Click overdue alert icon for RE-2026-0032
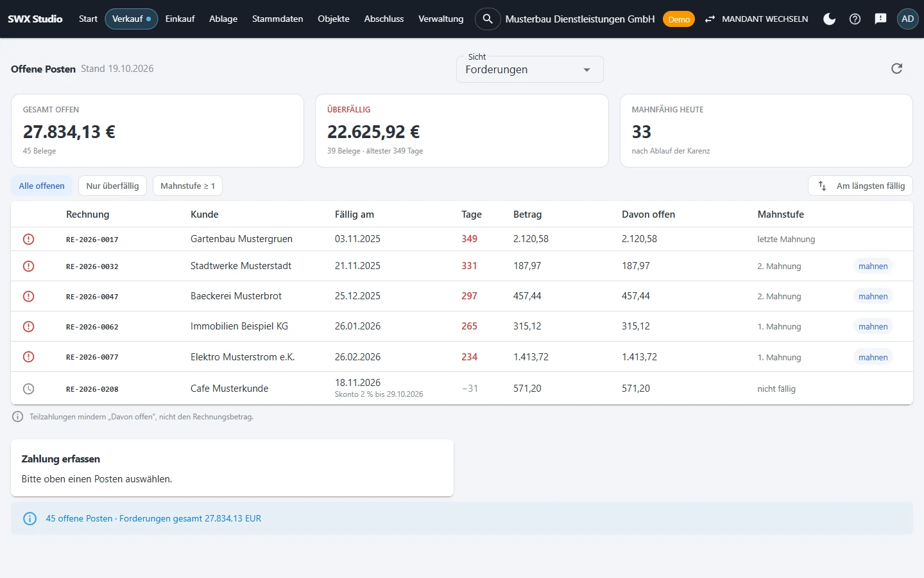 [28, 266]
